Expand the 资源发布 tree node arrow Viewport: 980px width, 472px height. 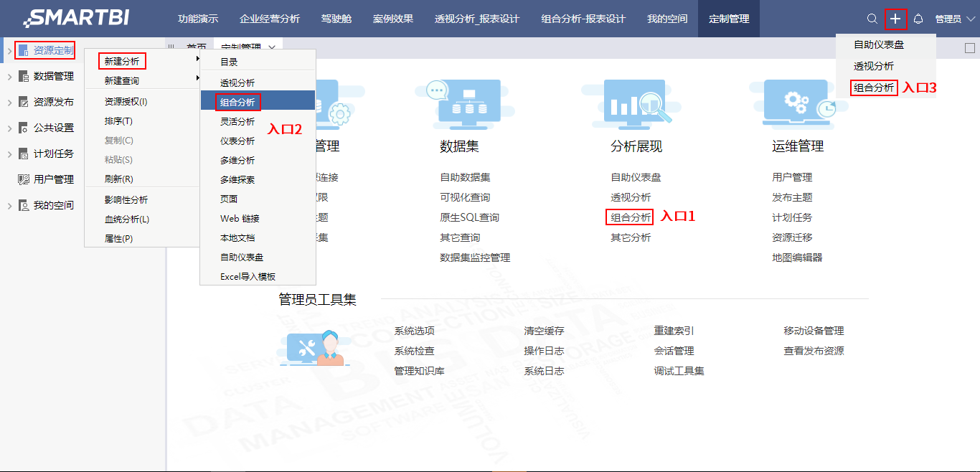pyautogui.click(x=9, y=102)
